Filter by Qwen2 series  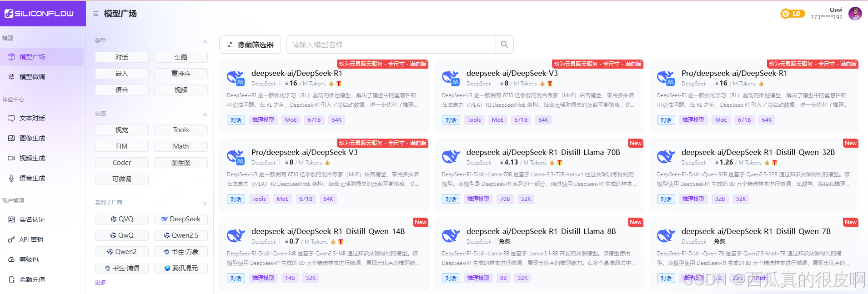point(122,252)
